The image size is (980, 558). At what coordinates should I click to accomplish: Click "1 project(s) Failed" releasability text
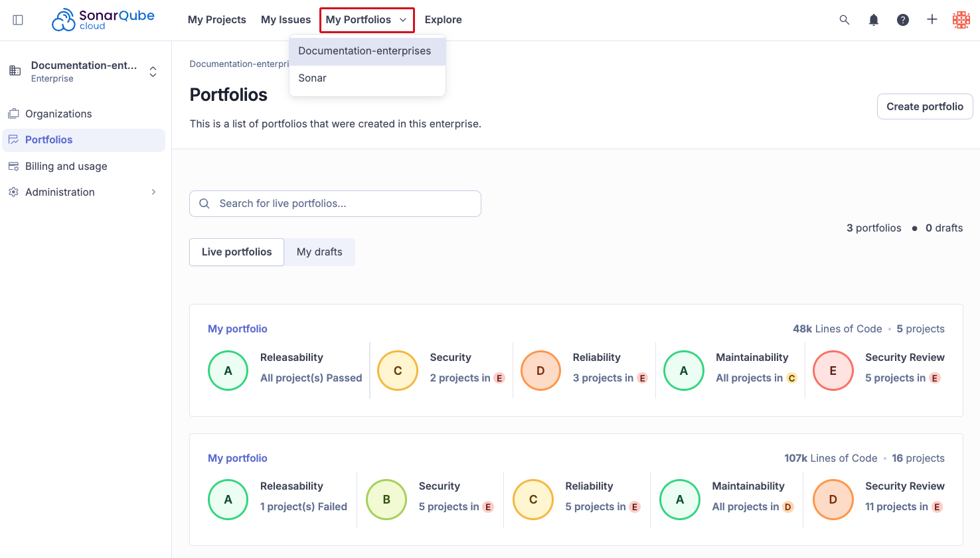coord(303,506)
